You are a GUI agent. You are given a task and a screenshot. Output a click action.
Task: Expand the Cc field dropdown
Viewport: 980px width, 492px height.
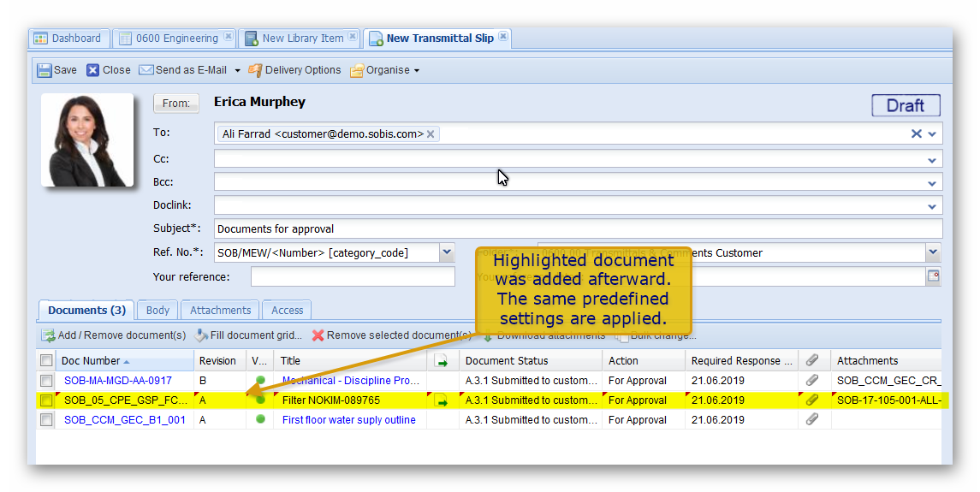tap(932, 160)
